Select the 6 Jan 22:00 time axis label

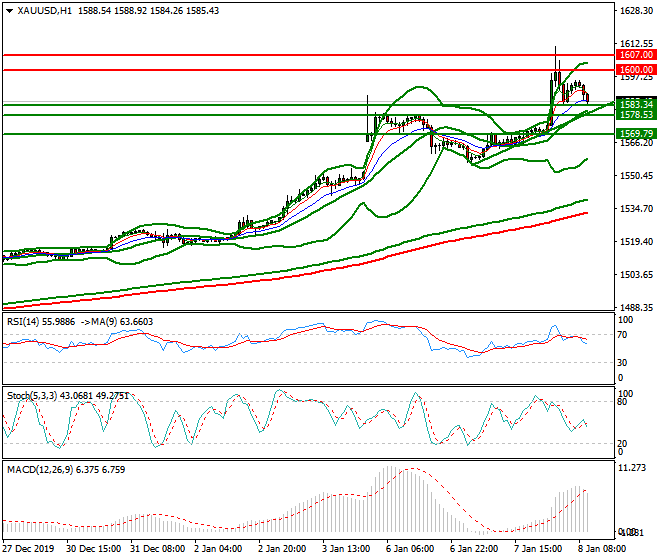[x=474, y=549]
